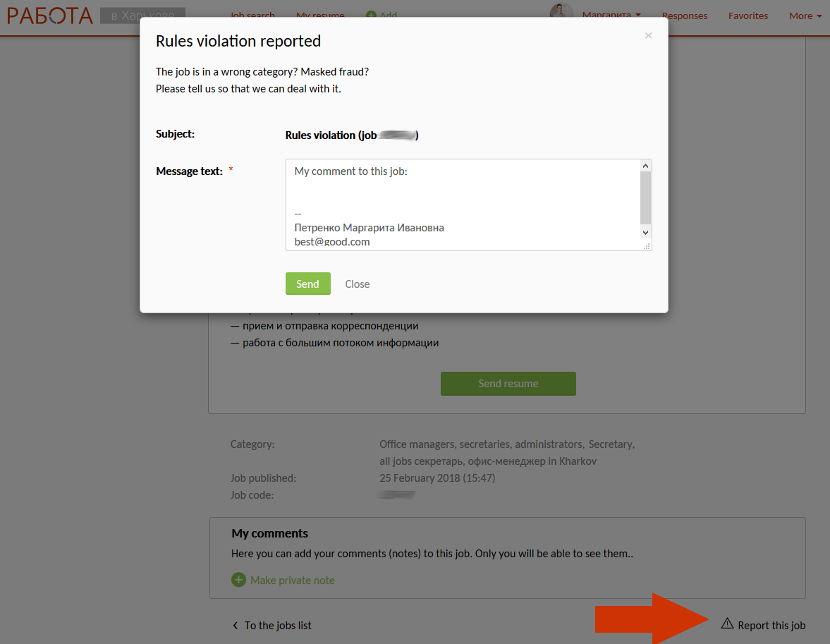Image resolution: width=830 pixels, height=644 pixels.
Task: Open the city selector в Харькове
Action: pos(142,16)
